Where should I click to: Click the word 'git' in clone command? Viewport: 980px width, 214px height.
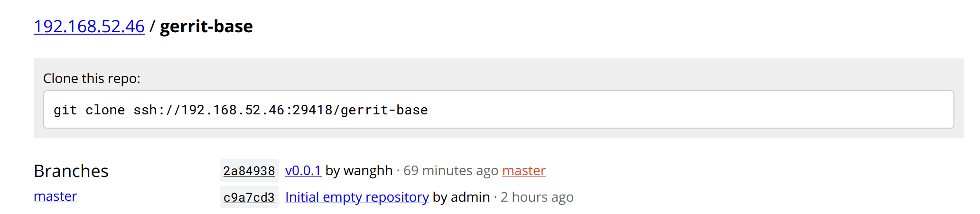click(65, 110)
